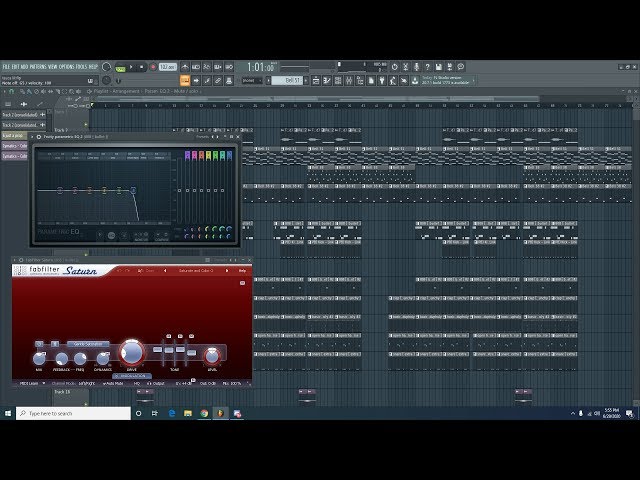Viewport: 640px width, 480px height.
Task: Toggle Saturn band power button
Action: 39,344
